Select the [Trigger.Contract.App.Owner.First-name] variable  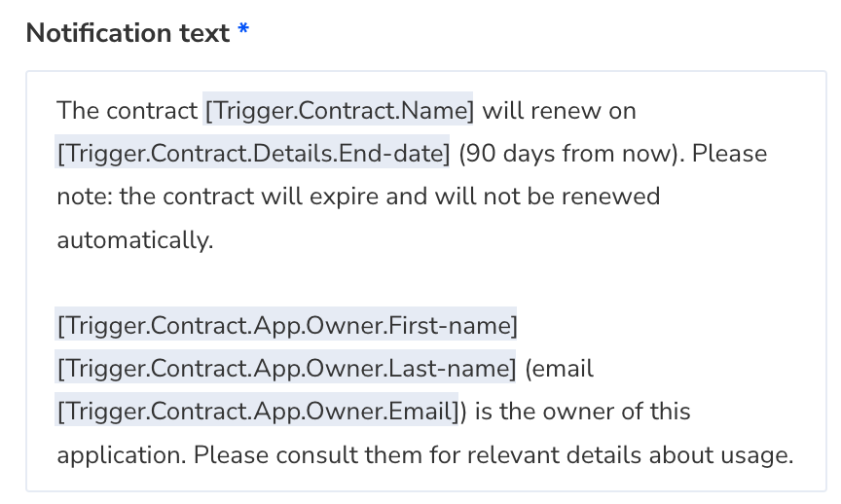click(x=286, y=325)
